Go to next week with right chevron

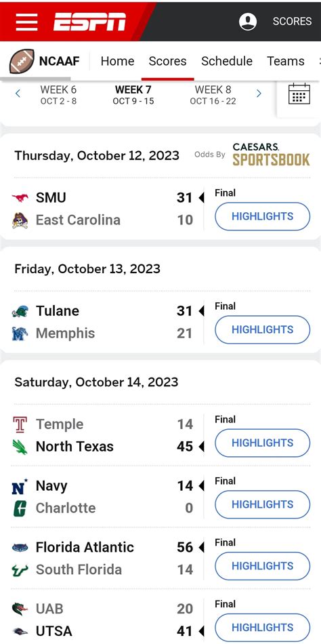(259, 94)
